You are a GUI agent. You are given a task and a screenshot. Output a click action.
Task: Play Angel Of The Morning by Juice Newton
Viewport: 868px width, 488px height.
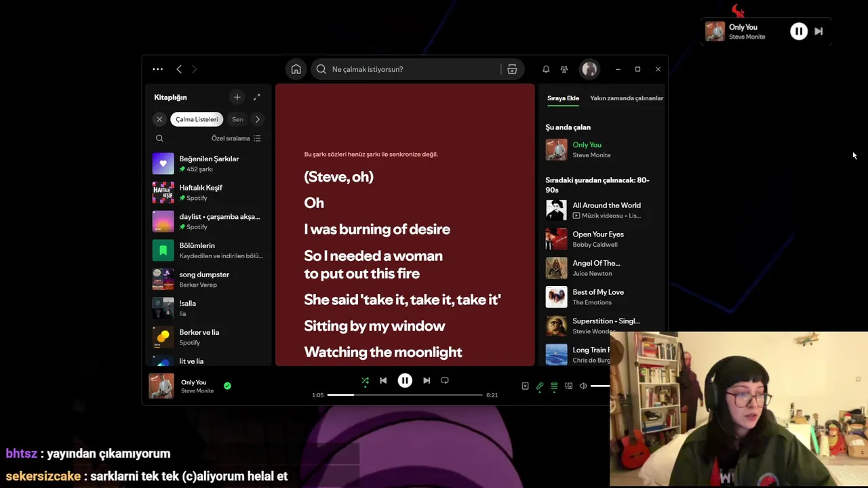click(602, 268)
